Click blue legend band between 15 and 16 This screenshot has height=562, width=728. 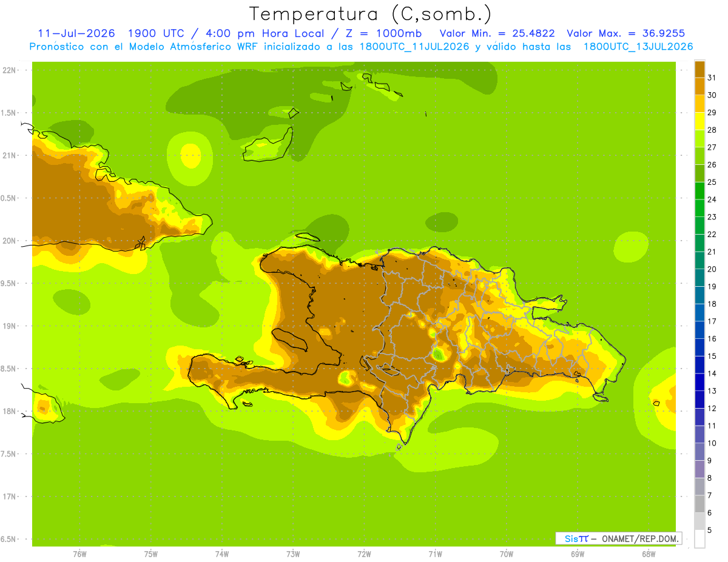(699, 347)
